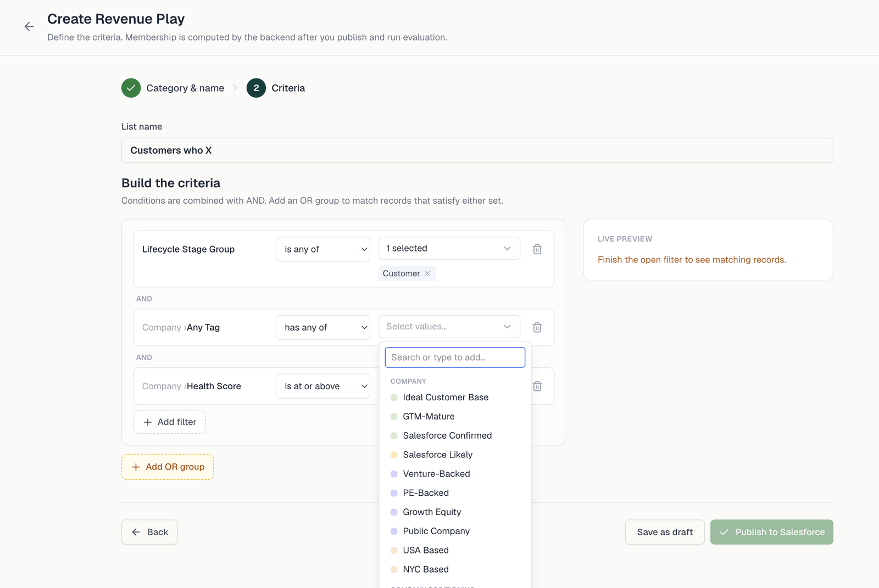The width and height of the screenshot is (879, 588).
Task: Click the Add filter button
Action: point(169,422)
